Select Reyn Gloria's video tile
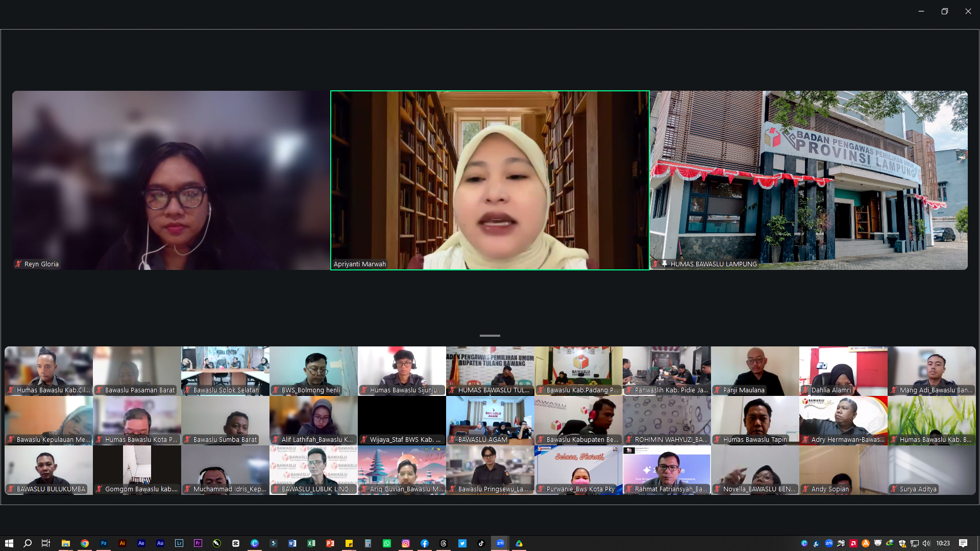Screen dimensions: 980x551 (x=171, y=180)
